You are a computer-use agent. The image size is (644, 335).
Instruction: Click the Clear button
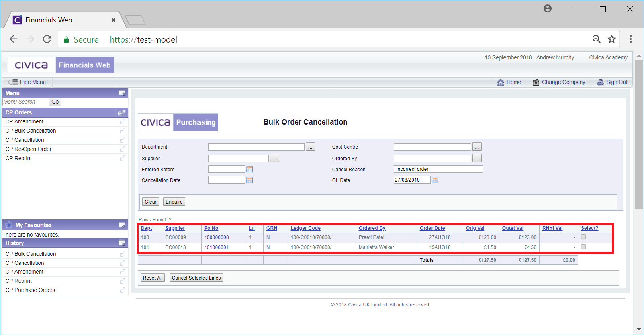pyautogui.click(x=151, y=202)
